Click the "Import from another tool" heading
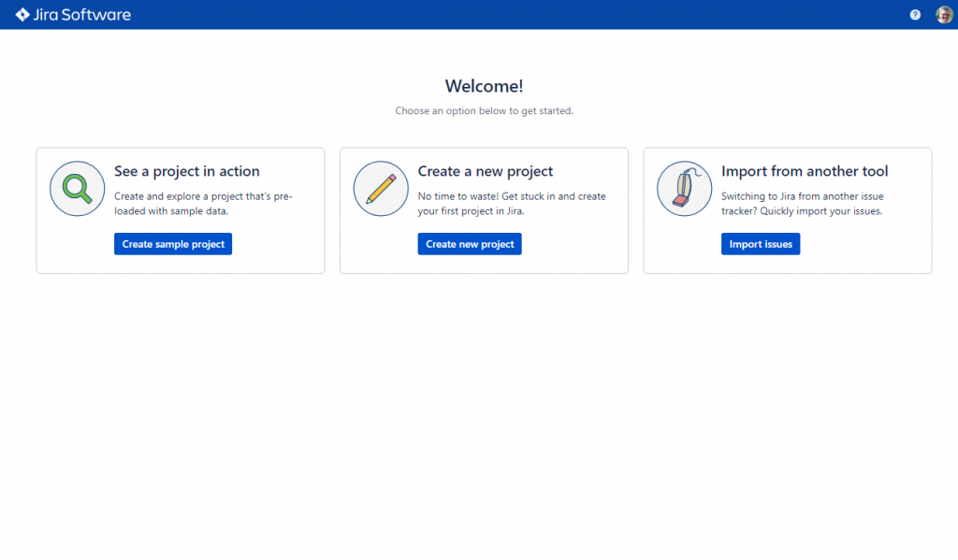Image resolution: width=958 pixels, height=560 pixels. click(x=805, y=171)
